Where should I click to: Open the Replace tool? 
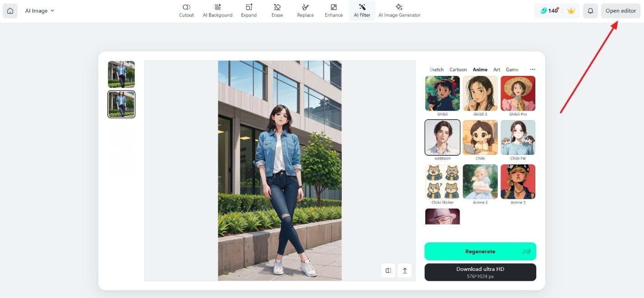(x=305, y=11)
